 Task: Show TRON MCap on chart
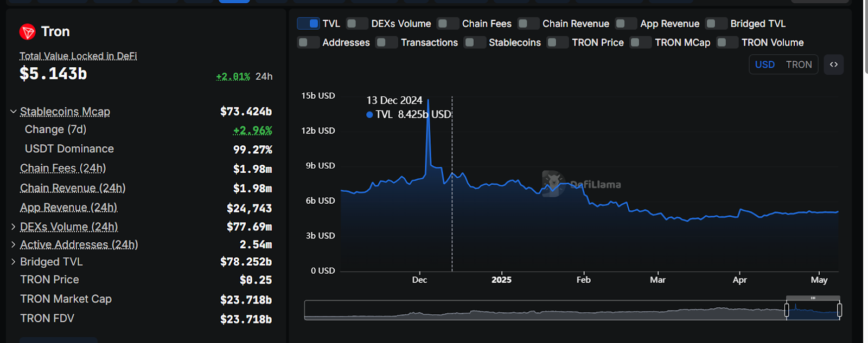click(641, 42)
